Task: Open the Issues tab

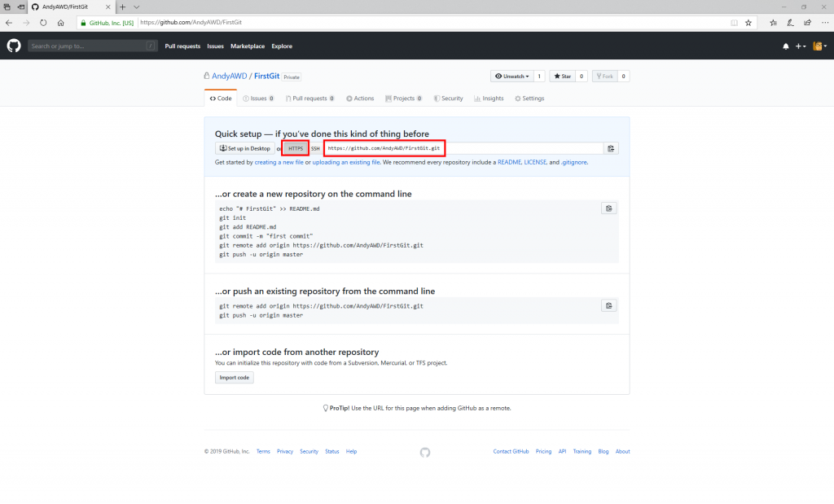Action: [258, 99]
